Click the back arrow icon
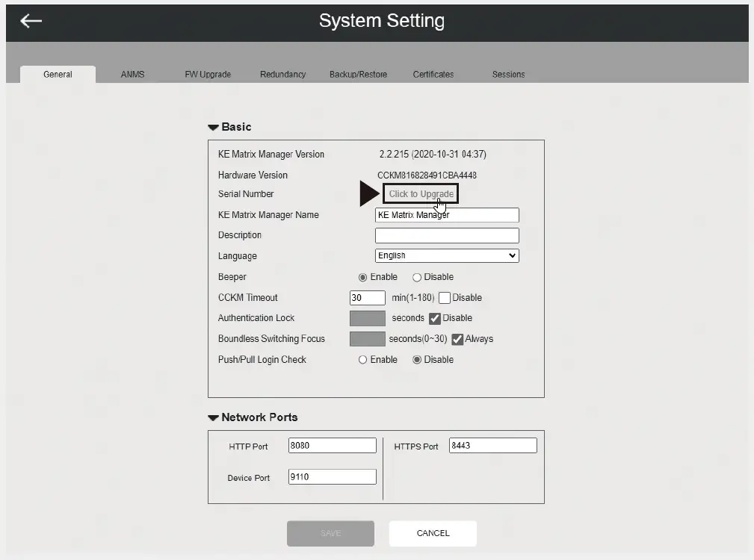 click(x=30, y=20)
